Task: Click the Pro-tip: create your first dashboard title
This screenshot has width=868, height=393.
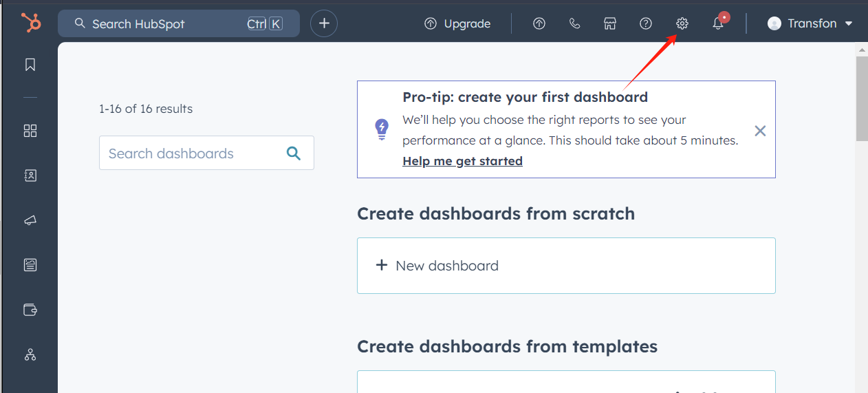Action: [x=525, y=97]
